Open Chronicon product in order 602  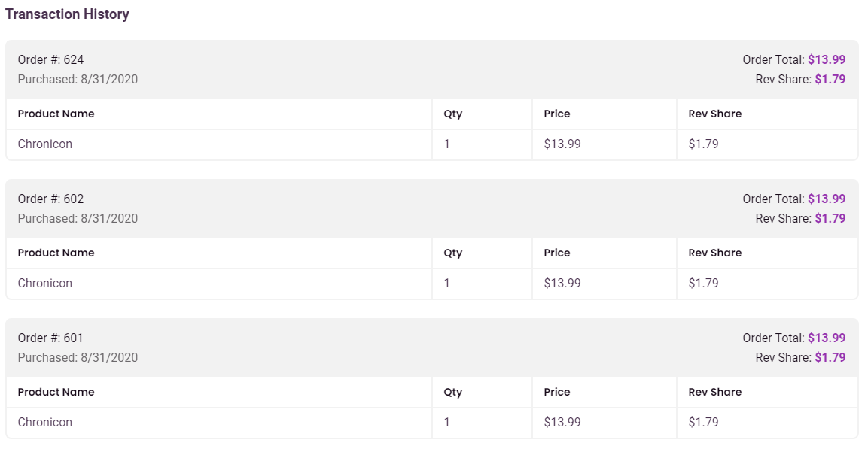tap(45, 283)
